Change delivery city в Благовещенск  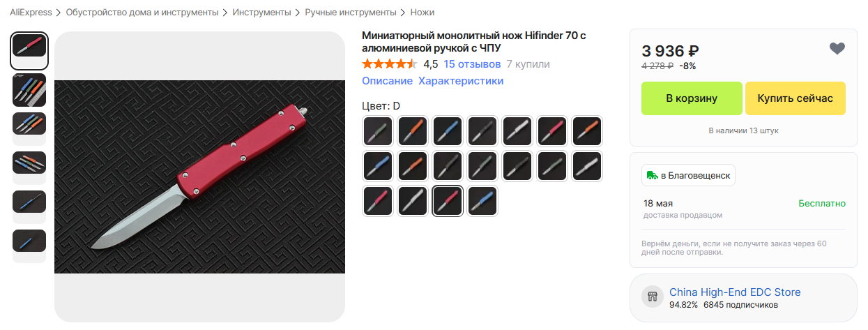pos(689,175)
